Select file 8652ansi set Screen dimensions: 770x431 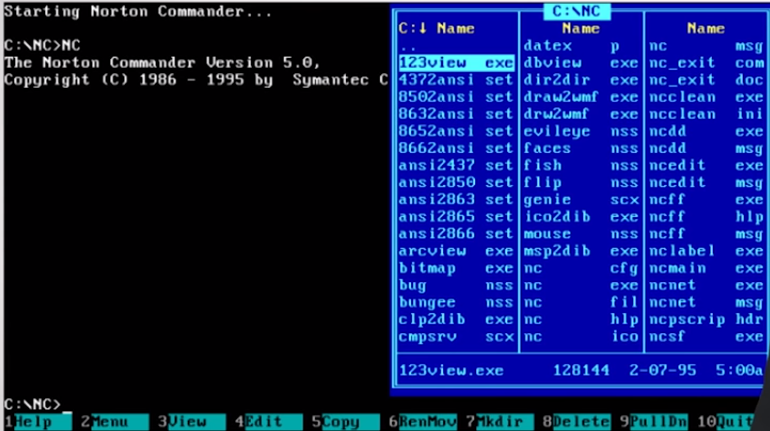click(x=456, y=131)
